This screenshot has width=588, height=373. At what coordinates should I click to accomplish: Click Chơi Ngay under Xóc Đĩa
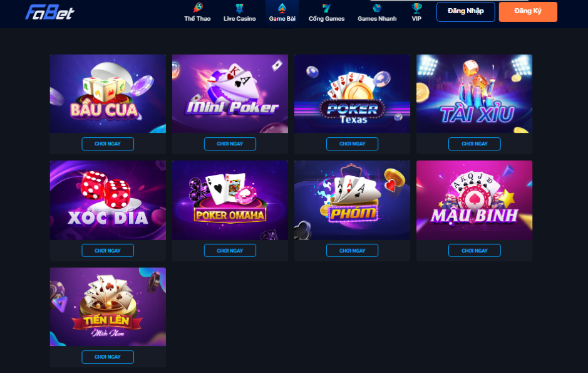108,250
